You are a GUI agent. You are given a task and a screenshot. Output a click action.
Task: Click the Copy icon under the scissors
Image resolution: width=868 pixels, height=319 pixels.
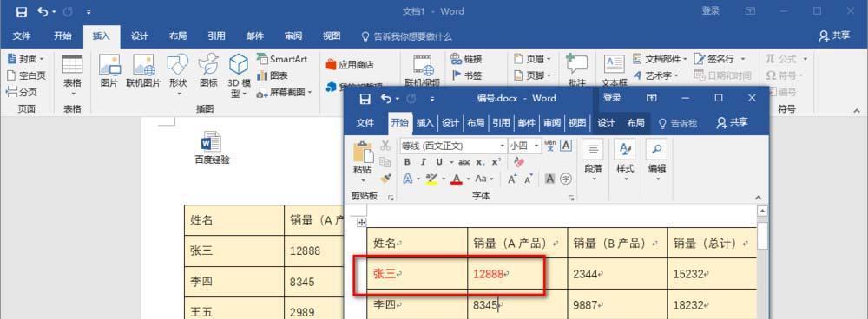(x=385, y=162)
